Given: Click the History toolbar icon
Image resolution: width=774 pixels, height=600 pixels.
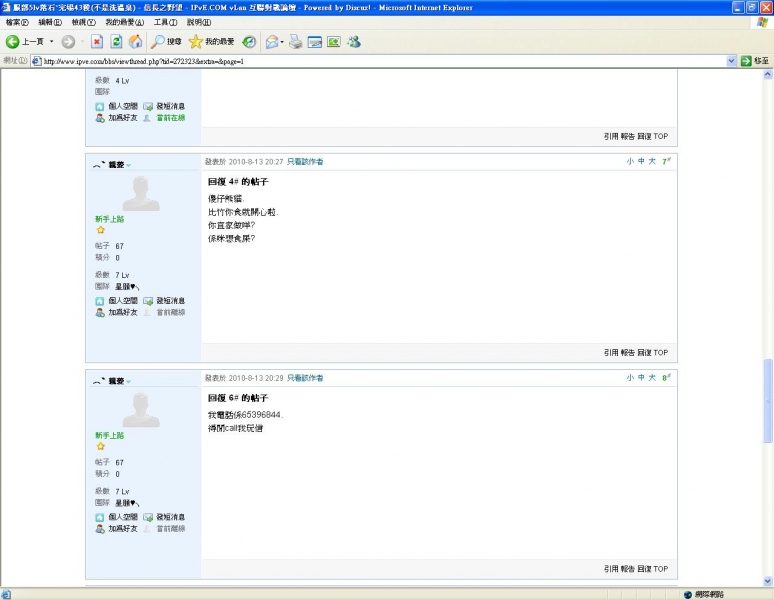Looking at the screenshot, I should [x=249, y=41].
